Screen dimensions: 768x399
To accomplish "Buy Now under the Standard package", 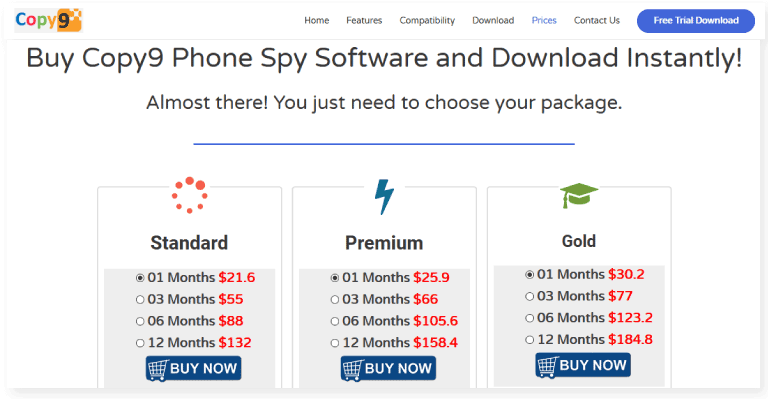I will 193,369.
